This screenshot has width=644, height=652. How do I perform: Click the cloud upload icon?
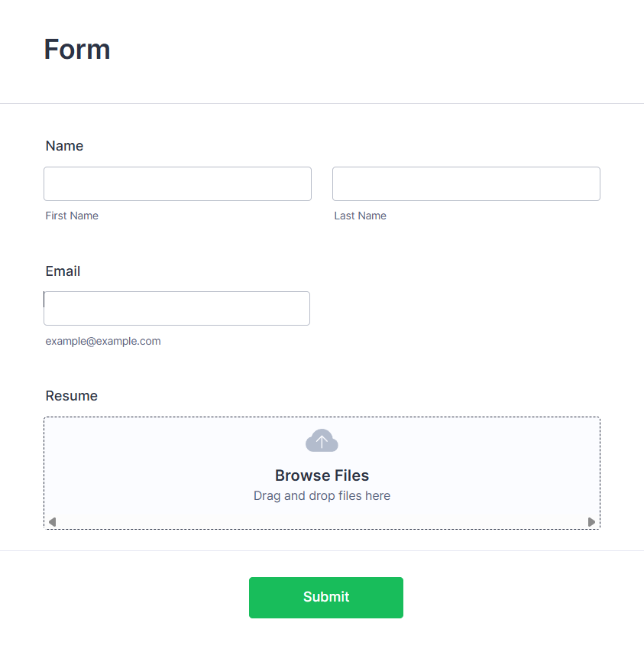322,441
